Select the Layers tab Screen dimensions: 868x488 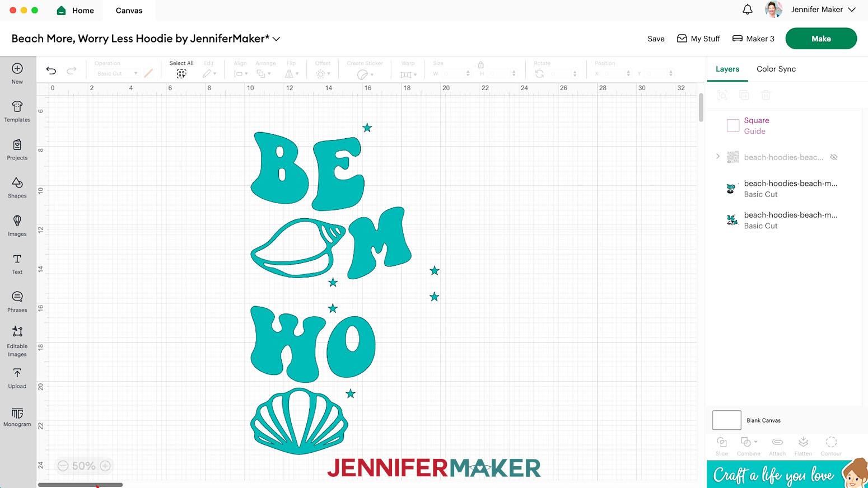click(727, 69)
